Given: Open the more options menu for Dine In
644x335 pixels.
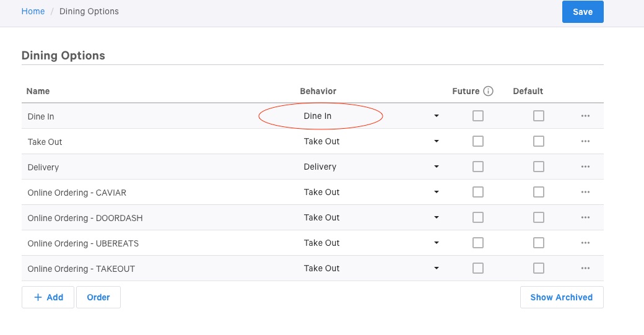Looking at the screenshot, I should (585, 116).
